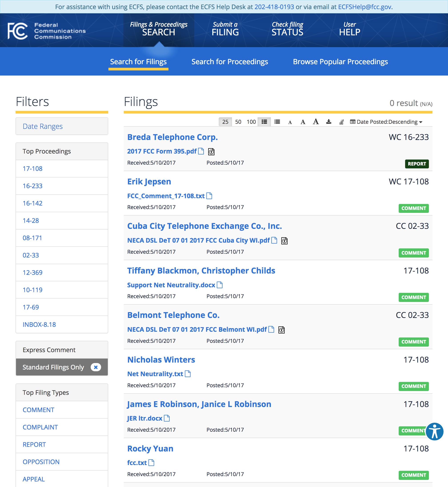Filter by COMPLAINT filing type

pyautogui.click(x=62, y=427)
